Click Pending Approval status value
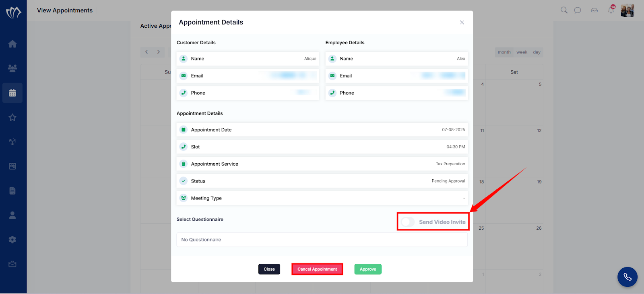644x294 pixels. coord(448,181)
